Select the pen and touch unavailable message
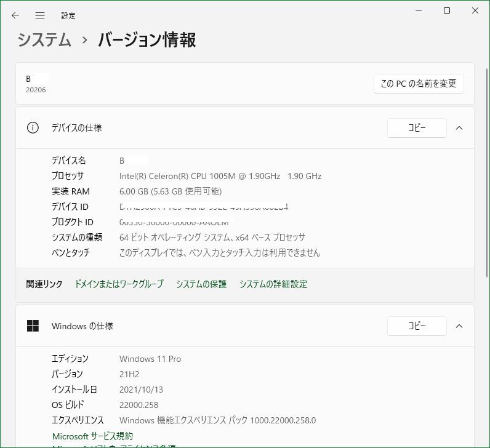The image size is (490, 448). tap(220, 252)
